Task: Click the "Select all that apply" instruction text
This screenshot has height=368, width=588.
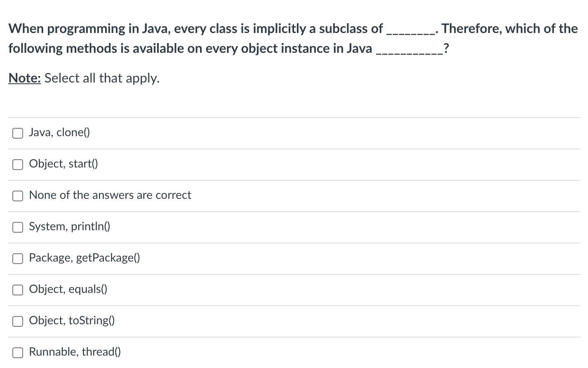Action: [101, 78]
